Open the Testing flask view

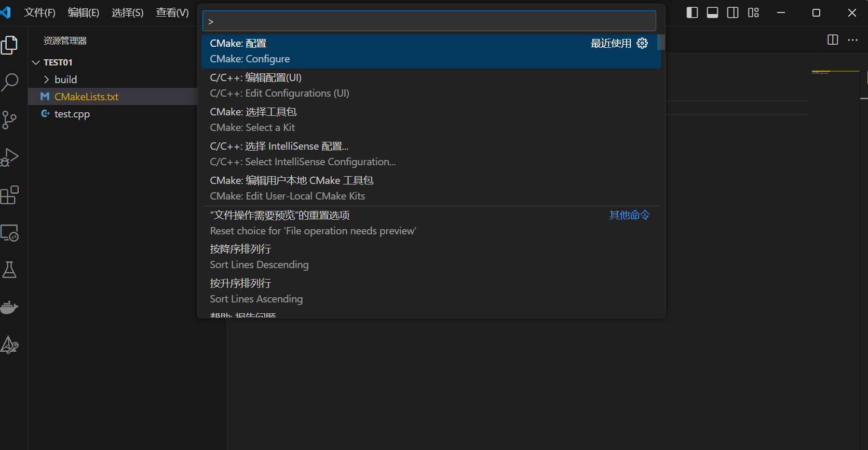9,270
